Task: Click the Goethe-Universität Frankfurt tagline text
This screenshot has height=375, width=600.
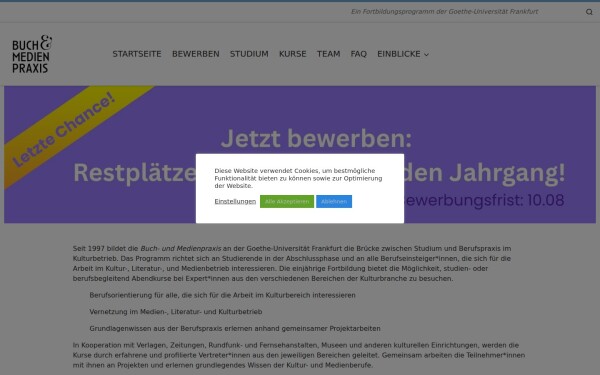Action: (x=444, y=12)
